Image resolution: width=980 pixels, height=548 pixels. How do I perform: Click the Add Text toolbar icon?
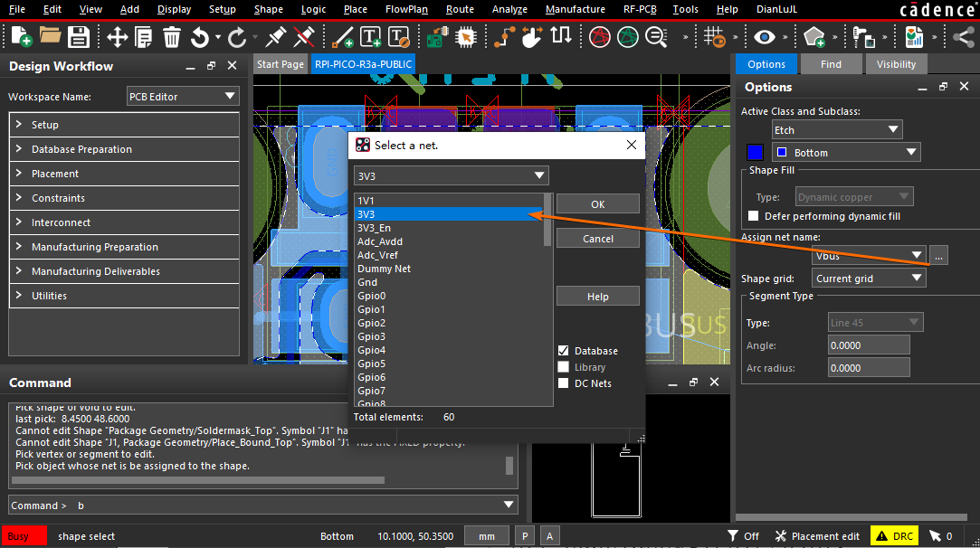tap(371, 37)
